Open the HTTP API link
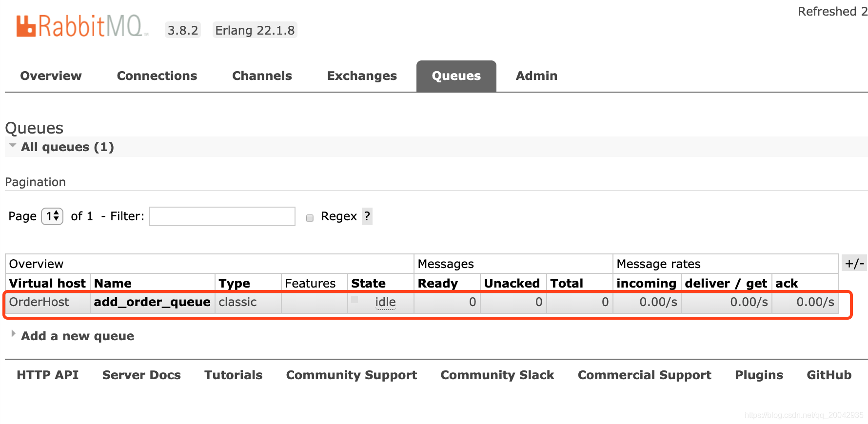The width and height of the screenshot is (868, 424). pos(47,375)
